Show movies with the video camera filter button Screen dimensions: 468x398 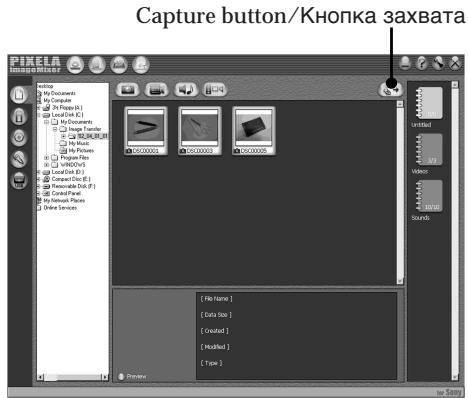pos(157,89)
